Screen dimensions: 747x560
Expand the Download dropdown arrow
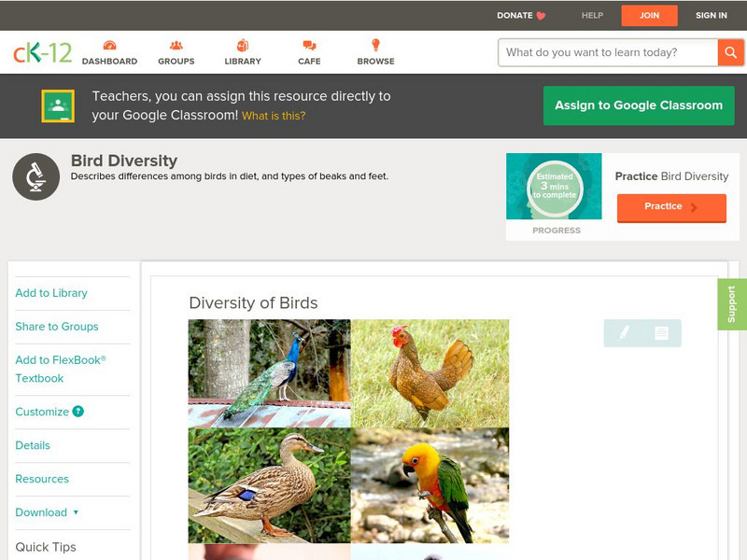tap(76, 512)
